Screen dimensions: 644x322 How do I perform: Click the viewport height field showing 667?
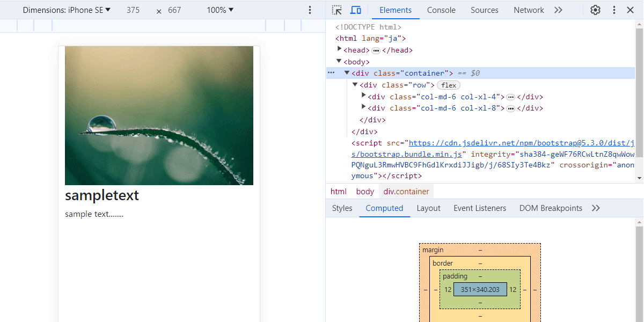174,10
